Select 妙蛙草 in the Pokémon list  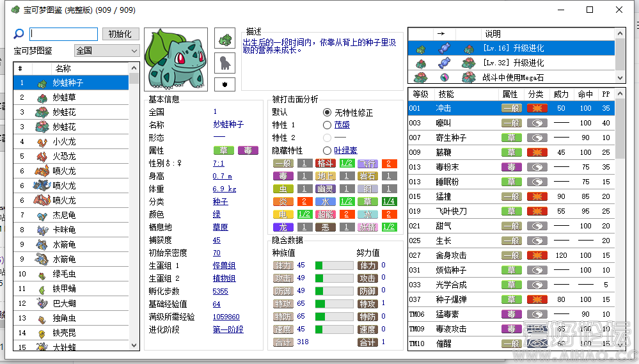(x=71, y=97)
